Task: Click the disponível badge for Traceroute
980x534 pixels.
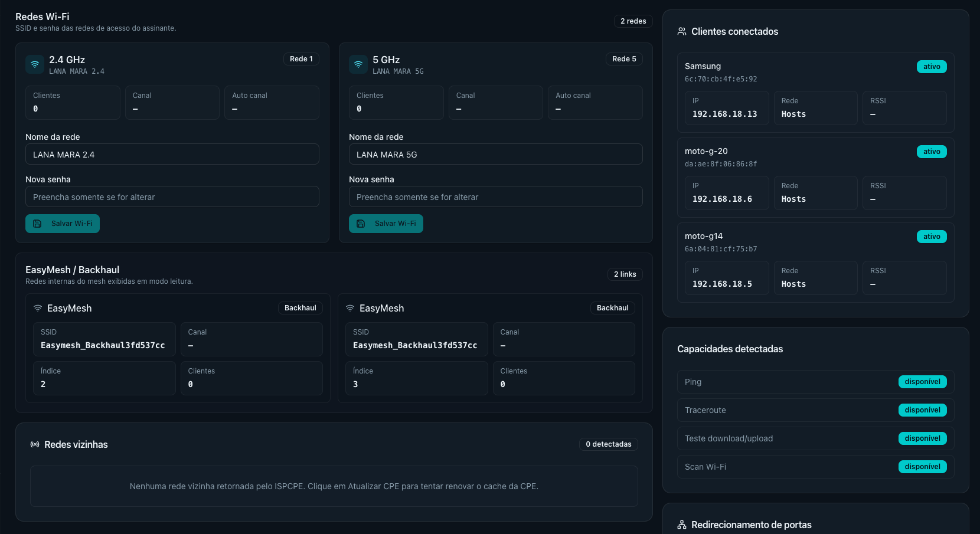Action: [x=923, y=410]
